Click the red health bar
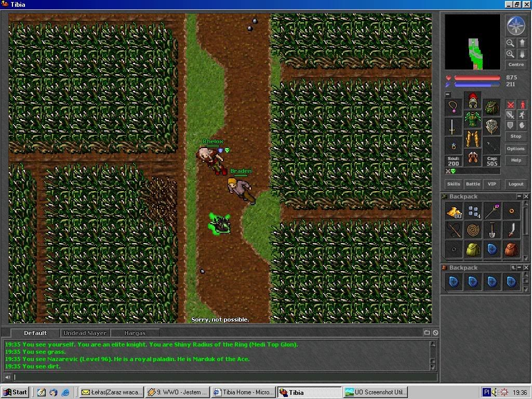The width and height of the screenshot is (532, 399). click(x=477, y=78)
